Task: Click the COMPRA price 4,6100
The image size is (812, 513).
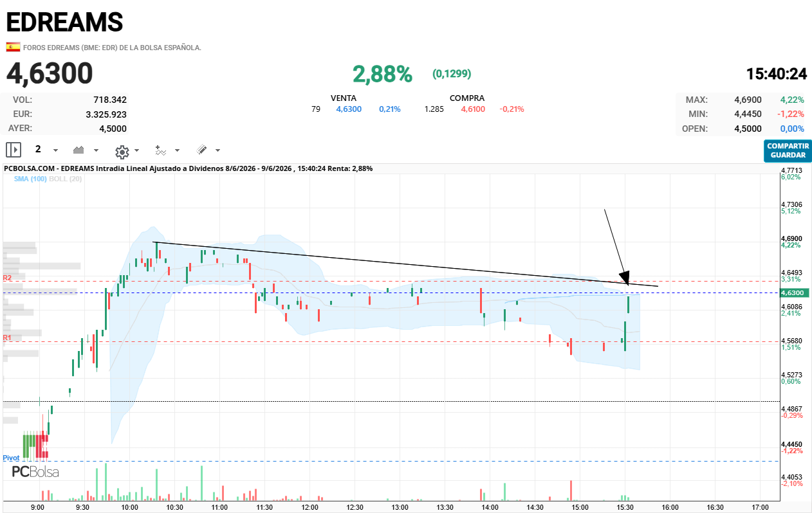Action: click(473, 109)
